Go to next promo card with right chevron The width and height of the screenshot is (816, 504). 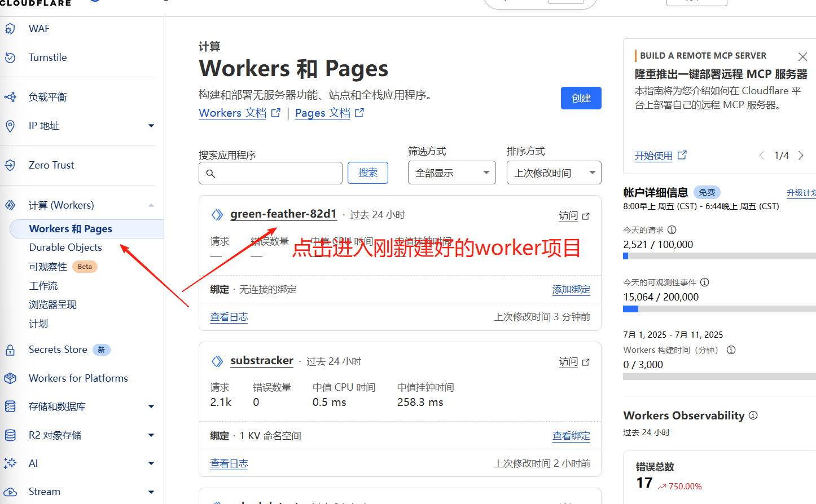pyautogui.click(x=801, y=156)
